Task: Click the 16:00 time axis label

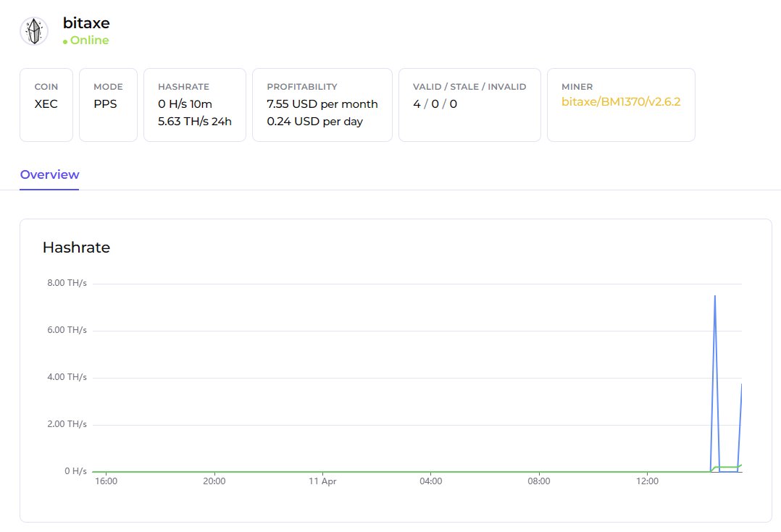Action: (106, 481)
